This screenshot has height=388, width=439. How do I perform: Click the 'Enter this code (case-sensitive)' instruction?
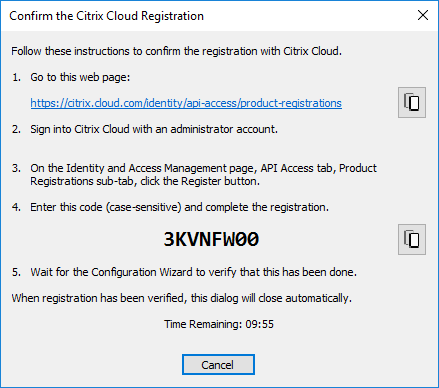click(x=179, y=207)
